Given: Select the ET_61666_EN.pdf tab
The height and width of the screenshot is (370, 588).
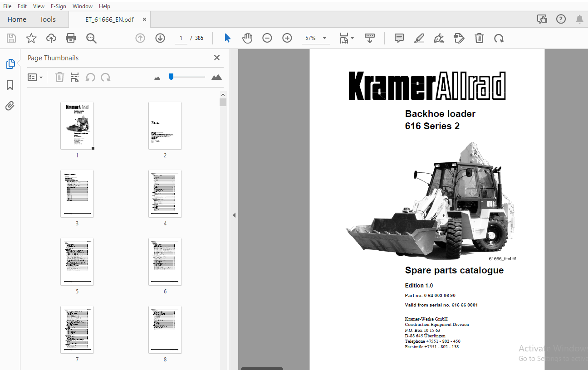Looking at the screenshot, I should pos(109,19).
